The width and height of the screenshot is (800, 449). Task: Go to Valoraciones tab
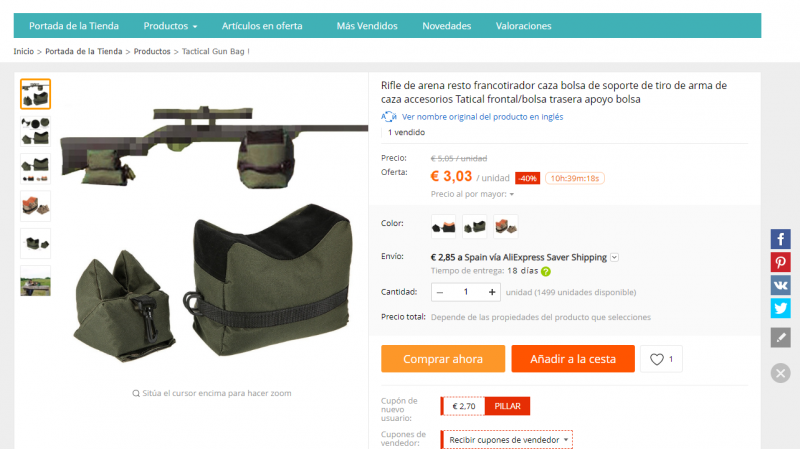coord(523,26)
